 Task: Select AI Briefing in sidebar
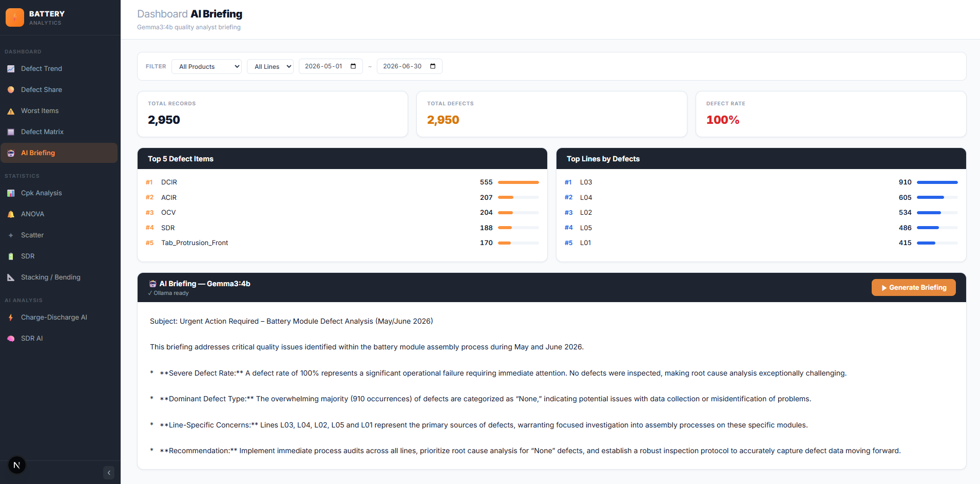(59, 153)
